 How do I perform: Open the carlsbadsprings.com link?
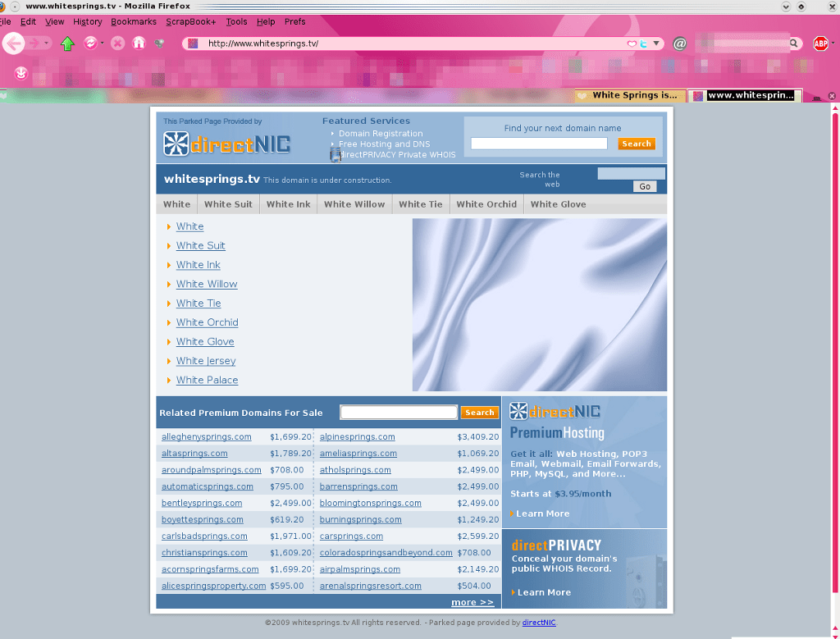pos(204,536)
